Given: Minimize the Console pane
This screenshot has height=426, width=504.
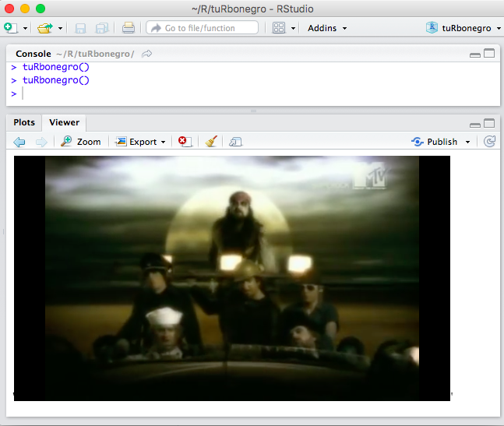Looking at the screenshot, I should pos(475,55).
